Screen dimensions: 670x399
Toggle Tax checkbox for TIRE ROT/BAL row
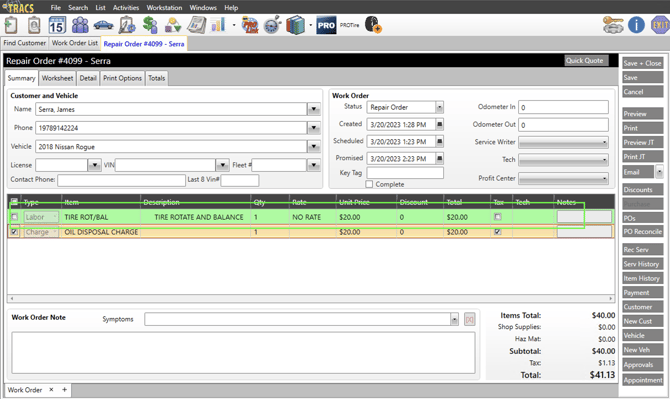(x=497, y=217)
